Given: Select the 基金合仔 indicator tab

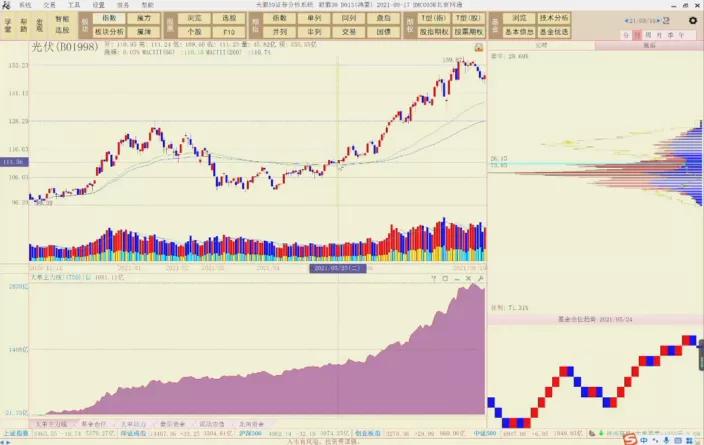Looking at the screenshot, I should tap(93, 424).
